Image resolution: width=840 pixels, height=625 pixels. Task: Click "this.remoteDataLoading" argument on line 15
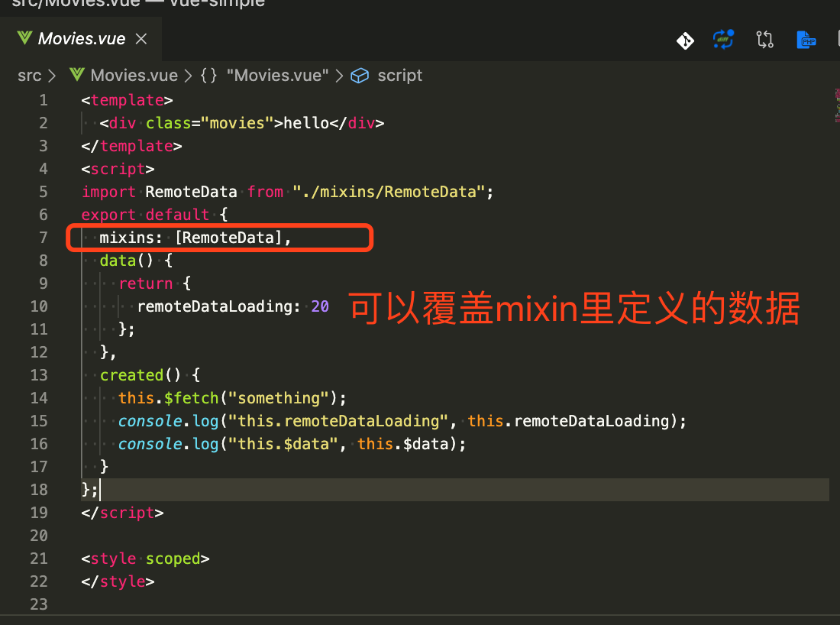coord(568,421)
